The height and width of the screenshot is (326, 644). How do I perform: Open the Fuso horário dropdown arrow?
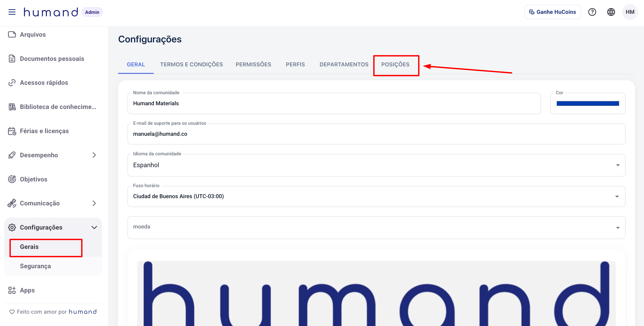(x=617, y=196)
